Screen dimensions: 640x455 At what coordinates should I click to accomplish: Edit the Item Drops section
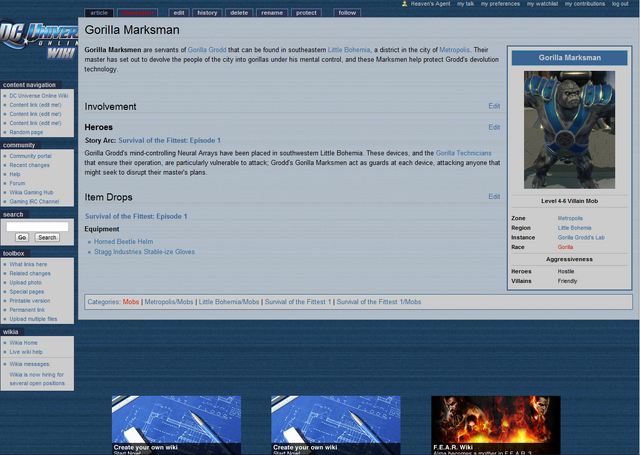tap(494, 197)
